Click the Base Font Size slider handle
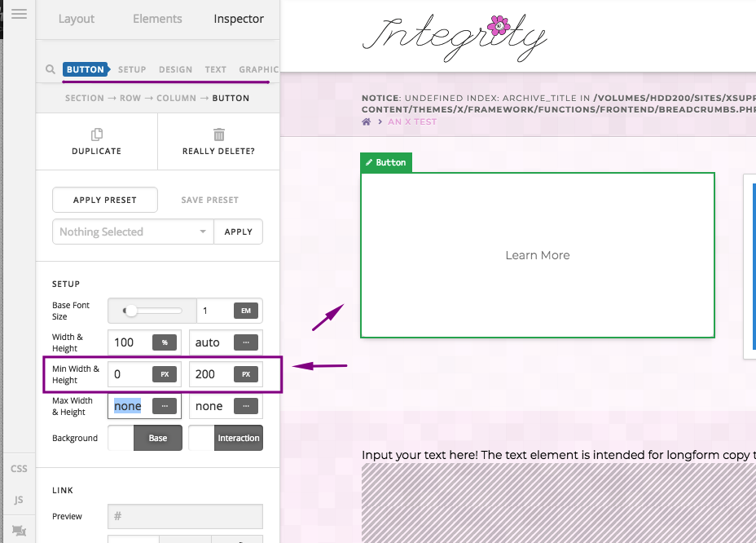 pyautogui.click(x=130, y=311)
